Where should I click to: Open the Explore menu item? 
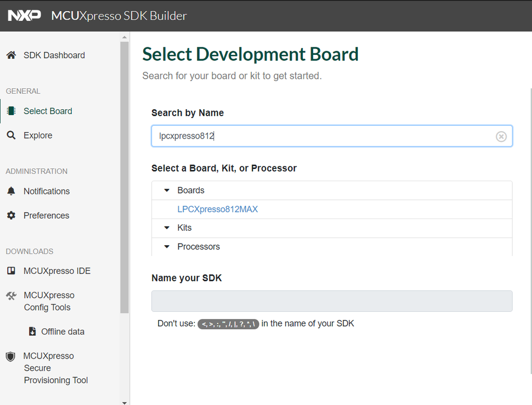tap(38, 136)
